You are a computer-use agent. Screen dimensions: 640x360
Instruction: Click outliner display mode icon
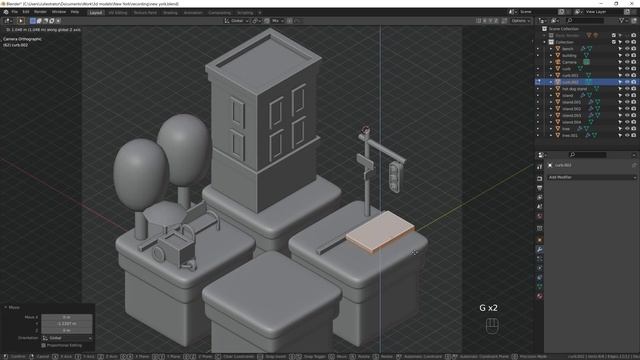click(x=555, y=20)
